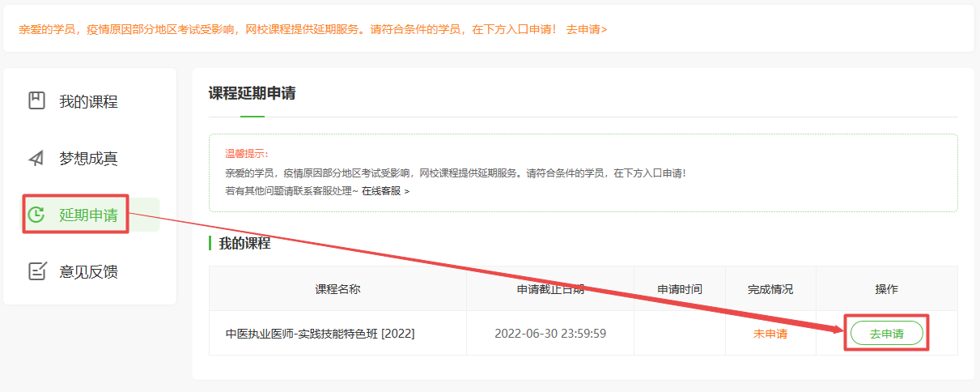
Task: Click the 完成情况 column header
Action: click(770, 289)
